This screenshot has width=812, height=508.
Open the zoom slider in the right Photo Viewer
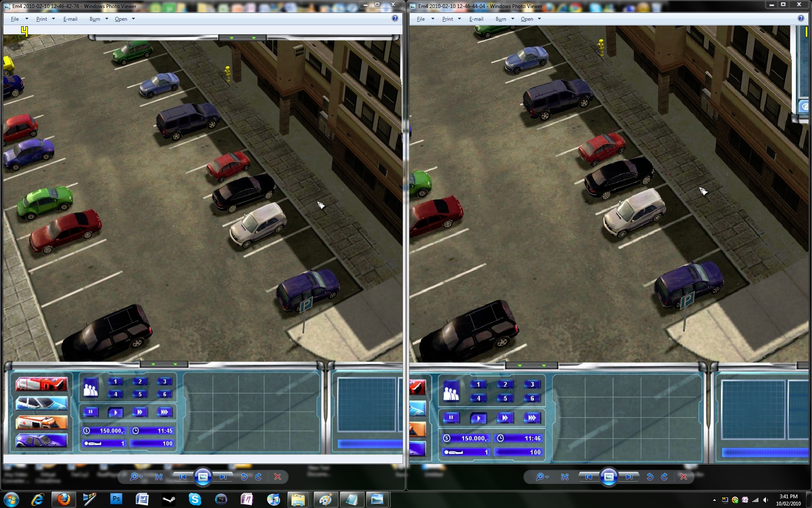point(542,477)
